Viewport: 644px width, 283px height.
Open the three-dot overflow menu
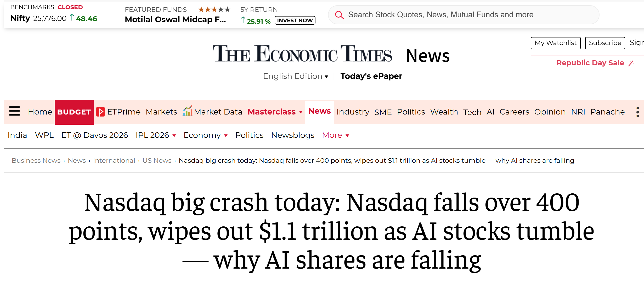point(638,112)
